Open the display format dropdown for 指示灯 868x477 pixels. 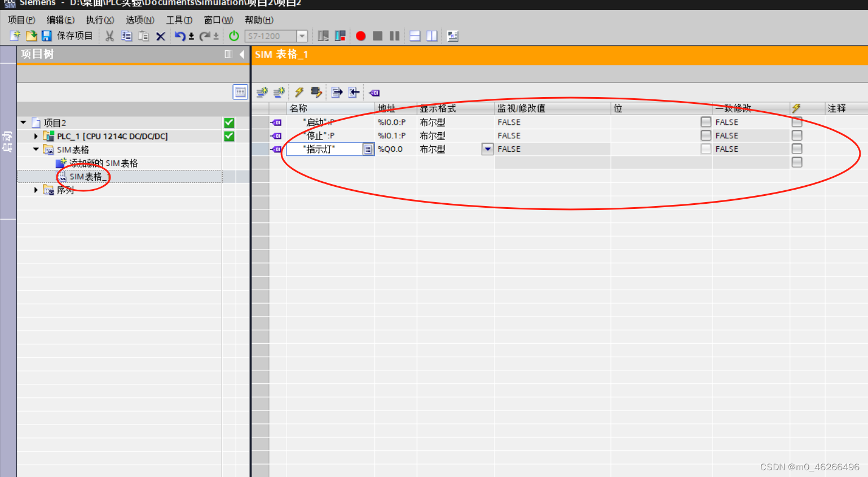click(x=487, y=148)
